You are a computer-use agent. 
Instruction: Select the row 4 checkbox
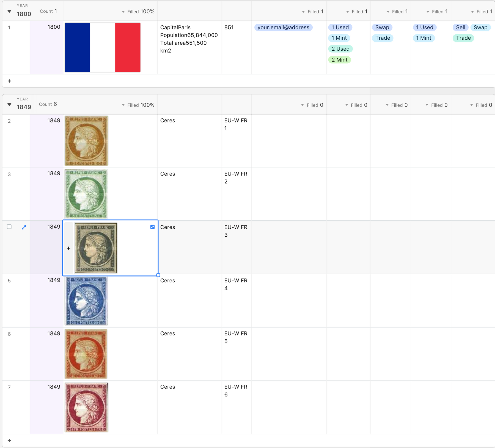tap(9, 227)
